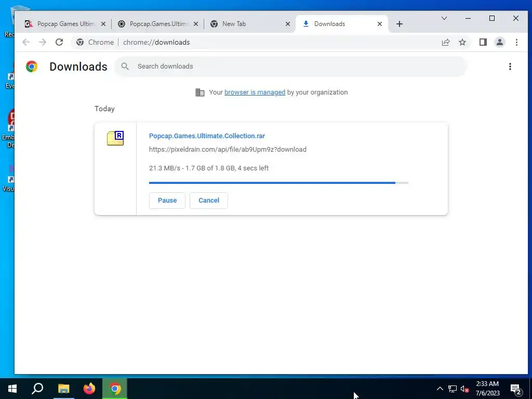
Task: Open the notification center icon
Action: [516, 389]
